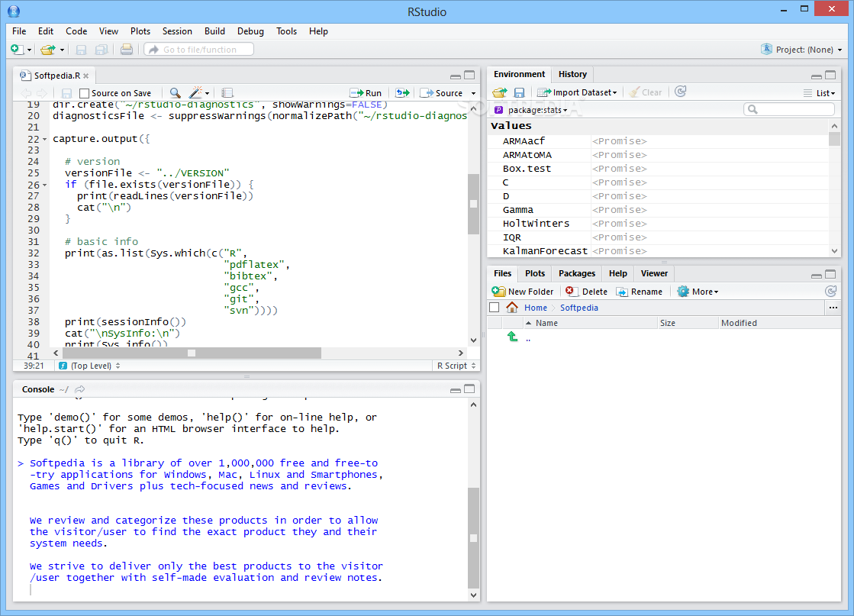854x616 pixels.
Task: Open the Session menu
Action: 177,31
